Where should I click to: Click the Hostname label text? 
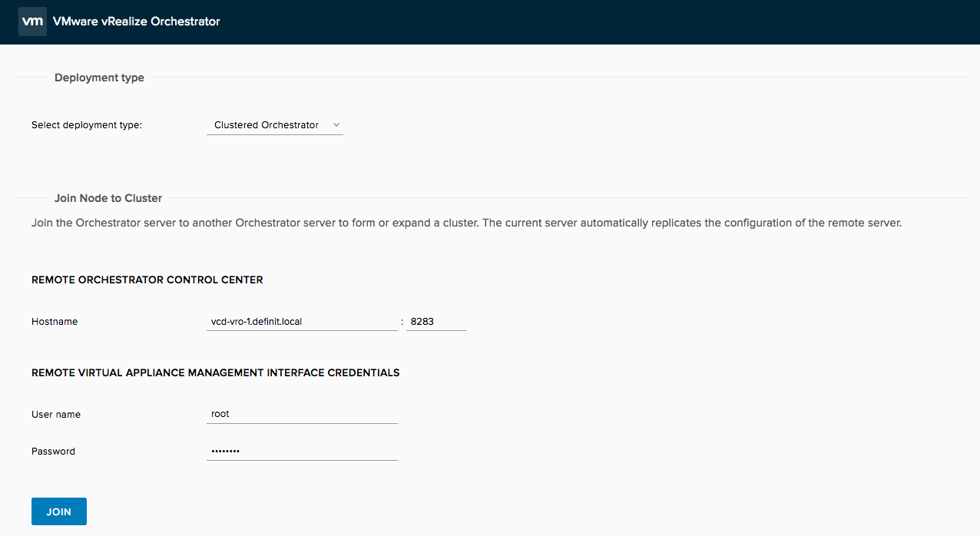coord(55,322)
